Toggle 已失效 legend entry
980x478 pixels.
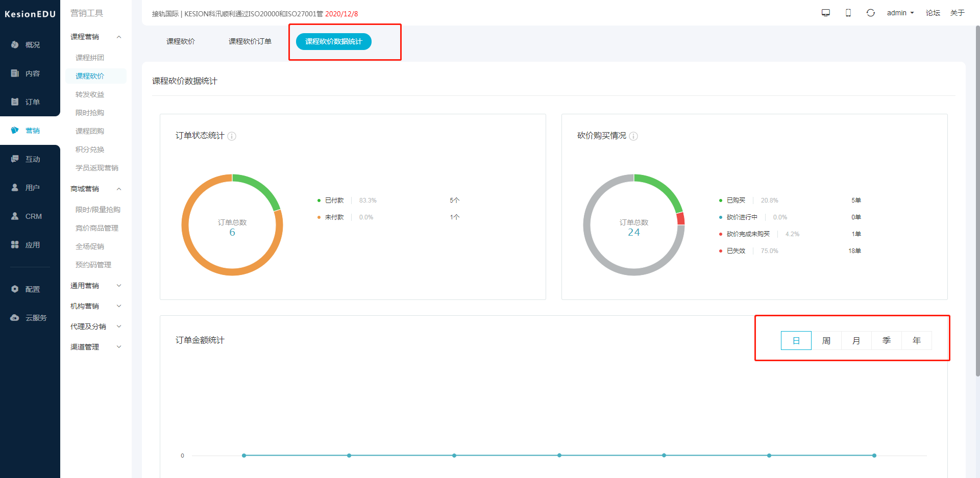pos(732,251)
